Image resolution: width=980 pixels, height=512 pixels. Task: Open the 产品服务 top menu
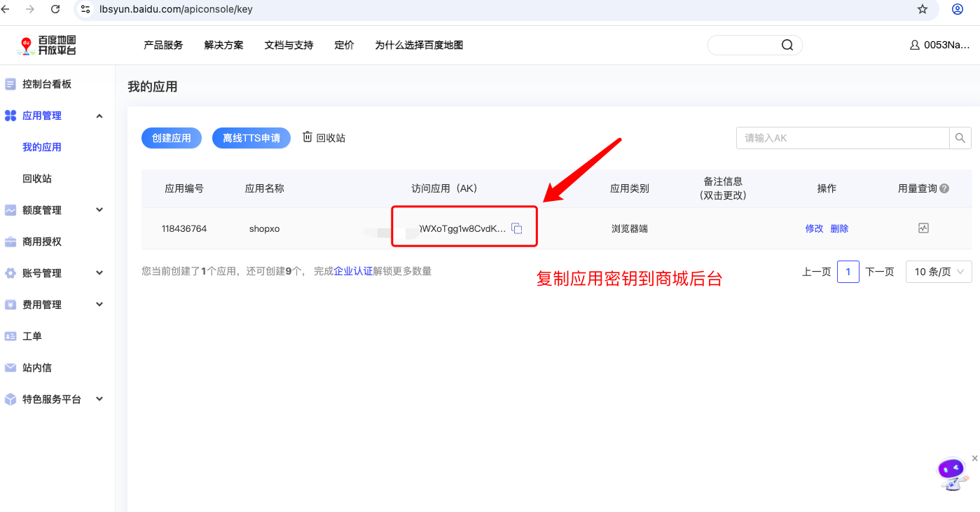click(x=163, y=45)
